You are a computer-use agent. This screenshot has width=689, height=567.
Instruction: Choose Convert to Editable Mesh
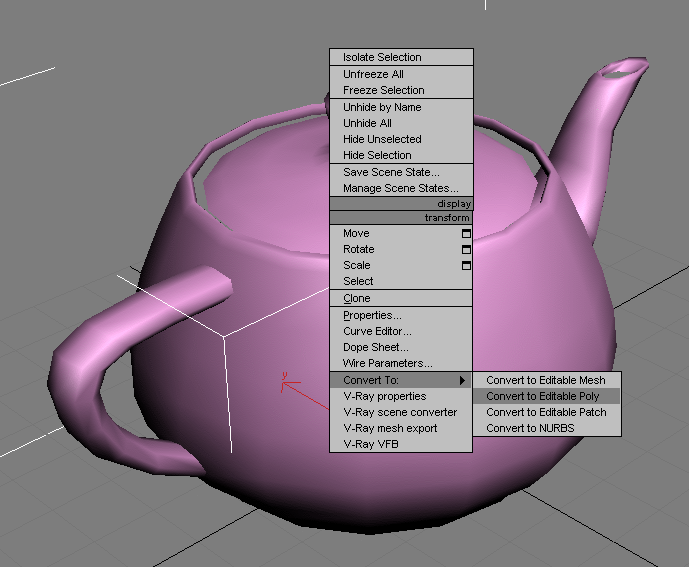[547, 380]
